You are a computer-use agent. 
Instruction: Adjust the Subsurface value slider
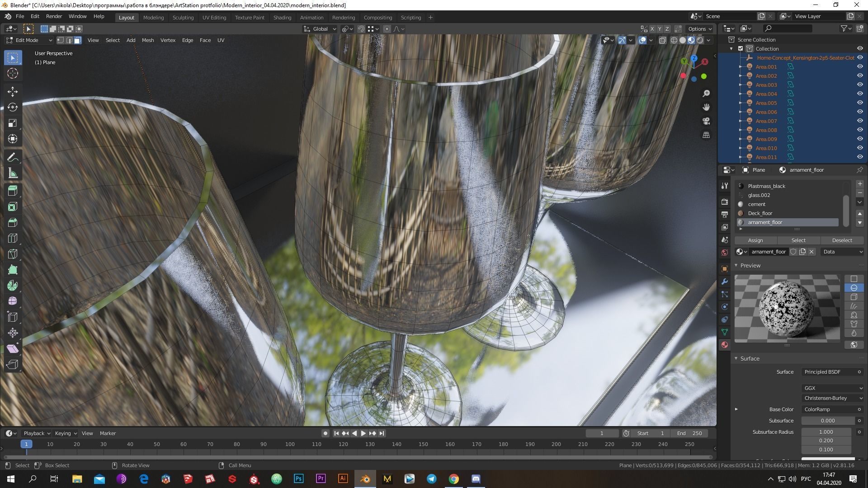click(x=827, y=421)
